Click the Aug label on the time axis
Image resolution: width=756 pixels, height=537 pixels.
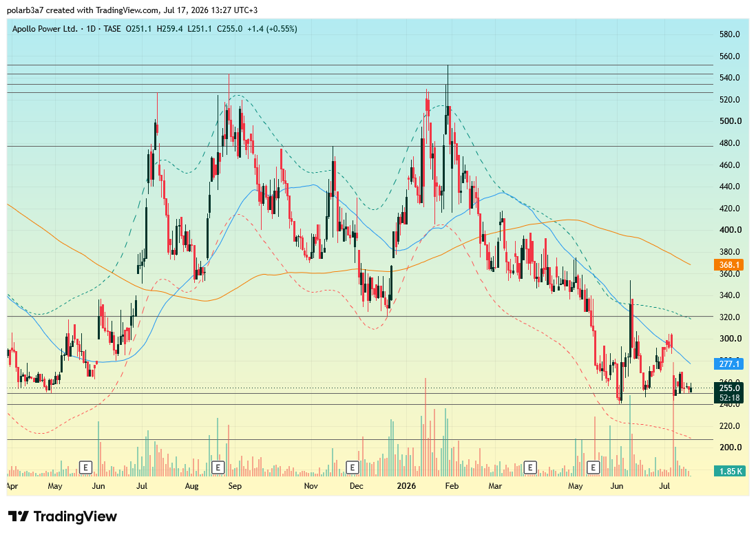tap(191, 486)
